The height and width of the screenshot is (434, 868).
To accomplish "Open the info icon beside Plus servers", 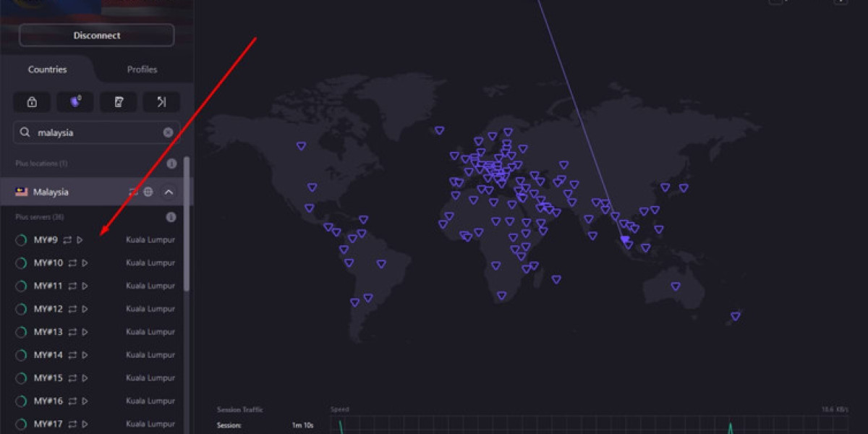I will click(171, 216).
